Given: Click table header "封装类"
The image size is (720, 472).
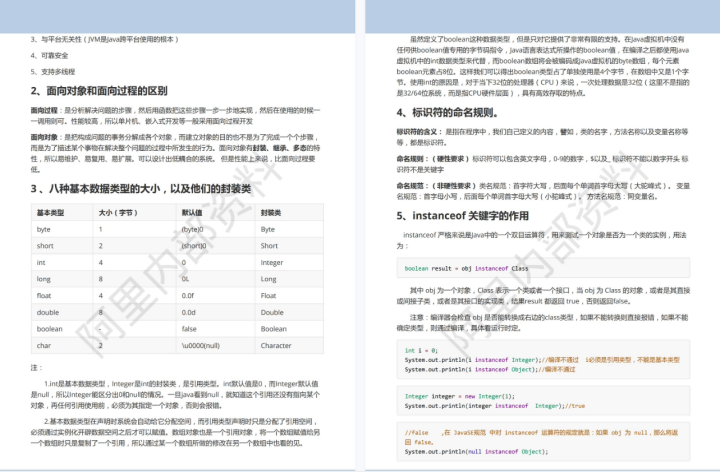Looking at the screenshot, I should click(x=270, y=213).
